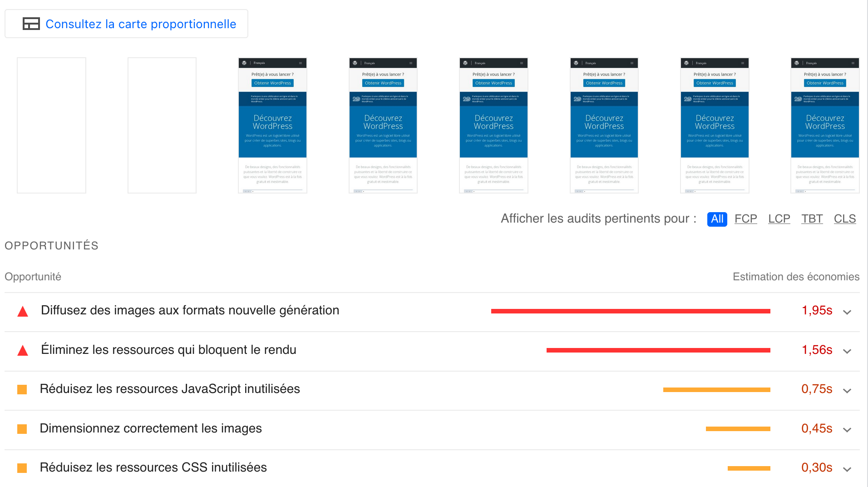
Task: Click the orange square beside 'Réduisez les ressources JavaScript'
Action: [22, 389]
